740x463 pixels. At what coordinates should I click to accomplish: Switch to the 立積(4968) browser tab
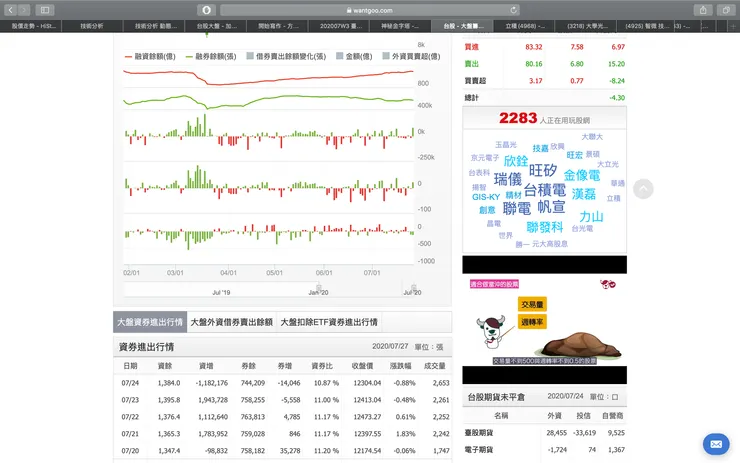click(x=525, y=26)
